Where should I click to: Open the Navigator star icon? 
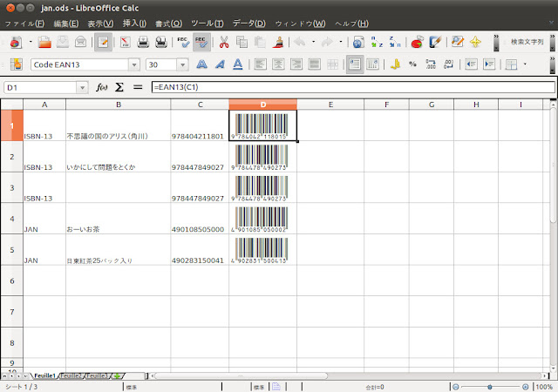475,43
